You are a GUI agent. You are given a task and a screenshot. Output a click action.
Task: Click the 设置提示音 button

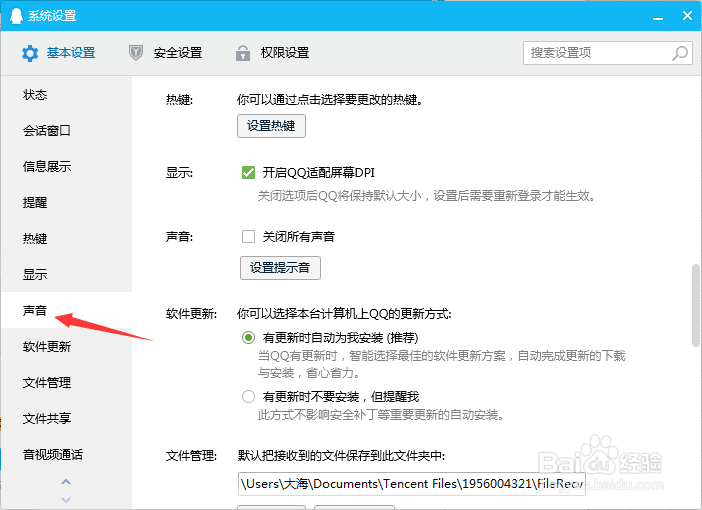click(280, 268)
